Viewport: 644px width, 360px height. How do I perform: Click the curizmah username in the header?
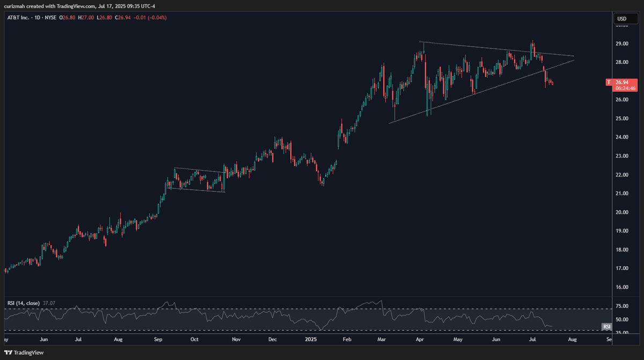pyautogui.click(x=14, y=6)
